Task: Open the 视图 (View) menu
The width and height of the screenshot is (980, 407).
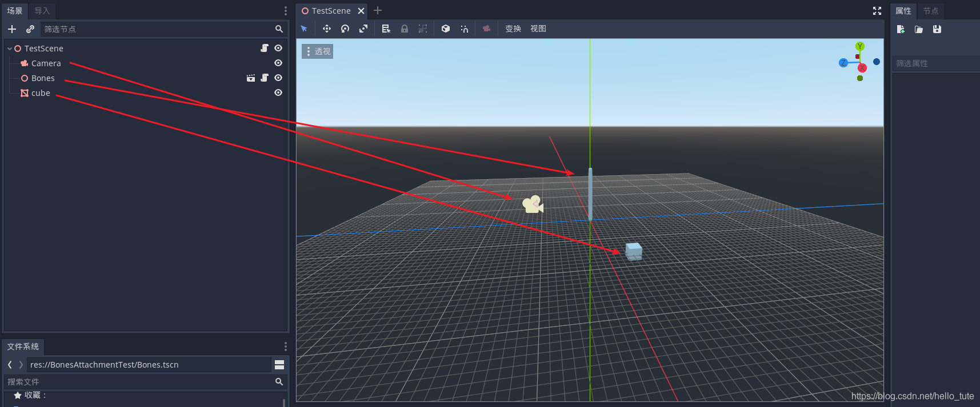Action: coord(538,29)
